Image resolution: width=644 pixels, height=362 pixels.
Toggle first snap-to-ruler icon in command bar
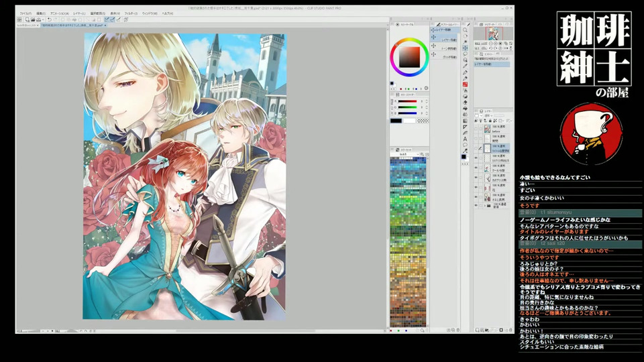(107, 19)
